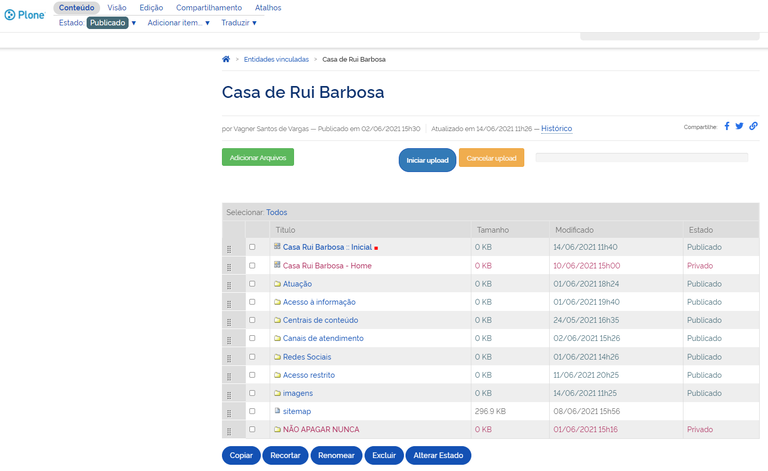
Task: Click the Adicionar Arquivos button
Action: [258, 157]
